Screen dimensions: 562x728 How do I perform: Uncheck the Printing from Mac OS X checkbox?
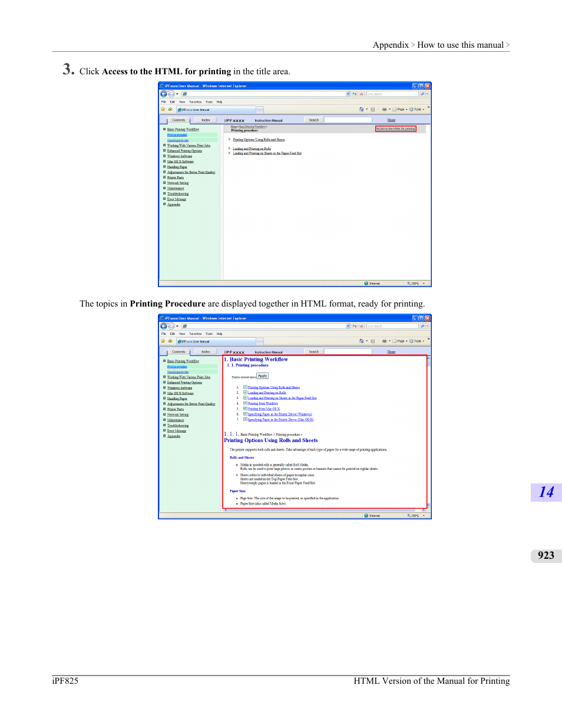point(245,409)
